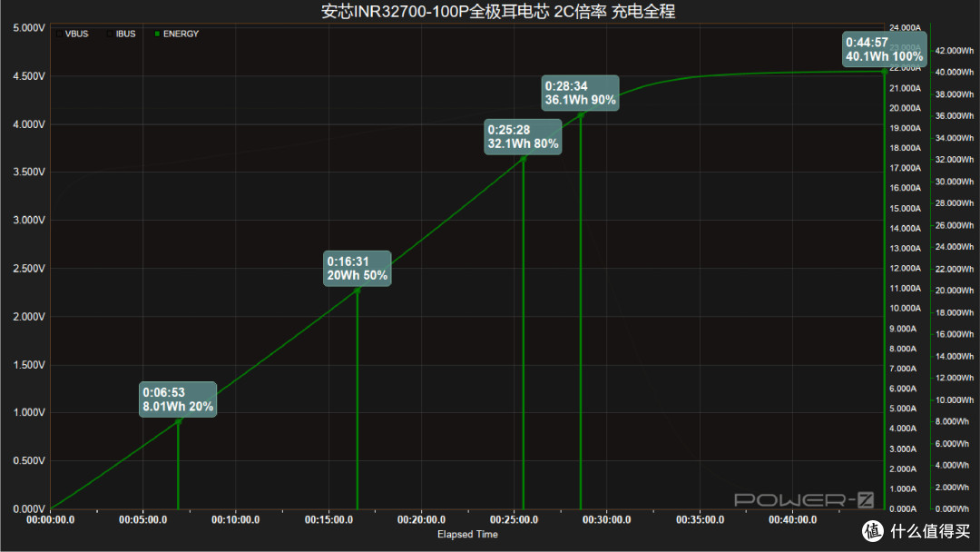
Task: Click the 36.000Wh energy axis label
Action: 955,116
